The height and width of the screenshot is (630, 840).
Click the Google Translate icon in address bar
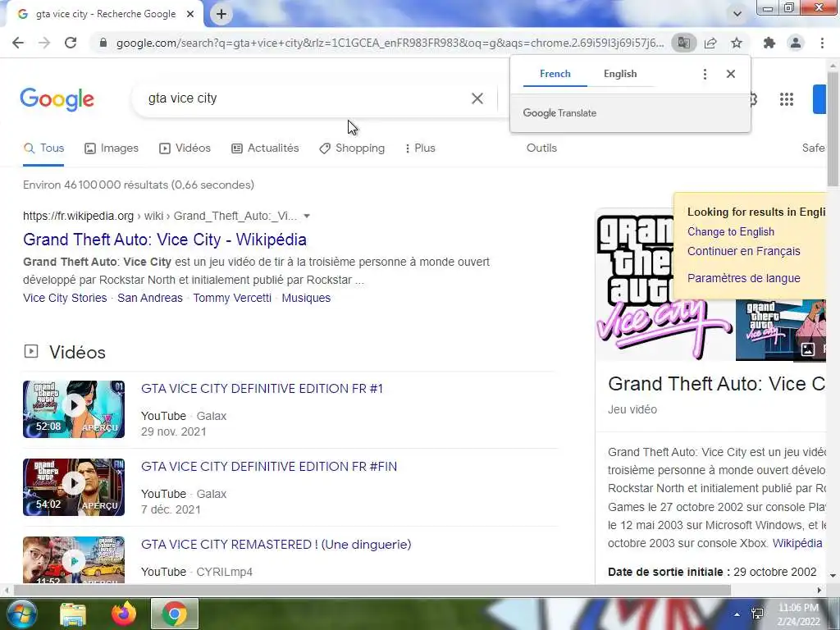pyautogui.click(x=683, y=43)
